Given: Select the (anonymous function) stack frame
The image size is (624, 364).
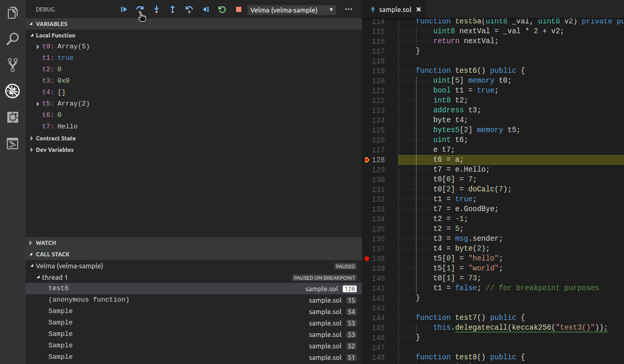Looking at the screenshot, I should click(193, 300).
